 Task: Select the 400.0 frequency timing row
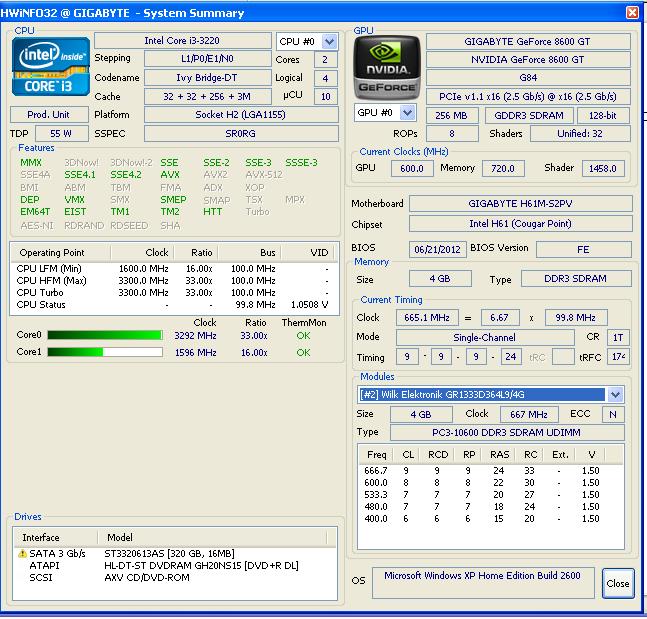click(490, 518)
